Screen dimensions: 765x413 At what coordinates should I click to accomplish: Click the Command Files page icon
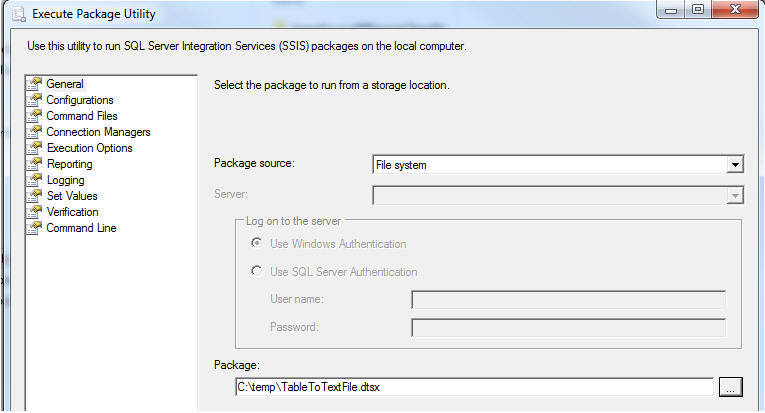coord(35,116)
